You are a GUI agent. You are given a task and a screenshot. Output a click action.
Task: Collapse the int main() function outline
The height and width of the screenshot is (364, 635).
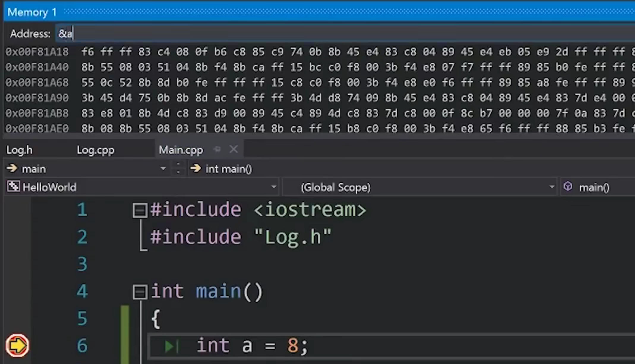click(140, 292)
